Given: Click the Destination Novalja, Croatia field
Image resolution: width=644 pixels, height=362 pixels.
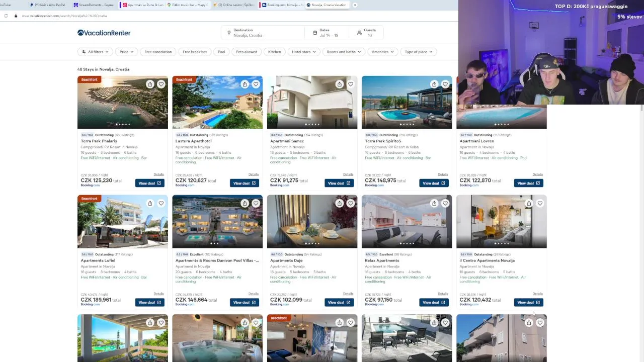Looking at the screenshot, I should click(x=264, y=33).
